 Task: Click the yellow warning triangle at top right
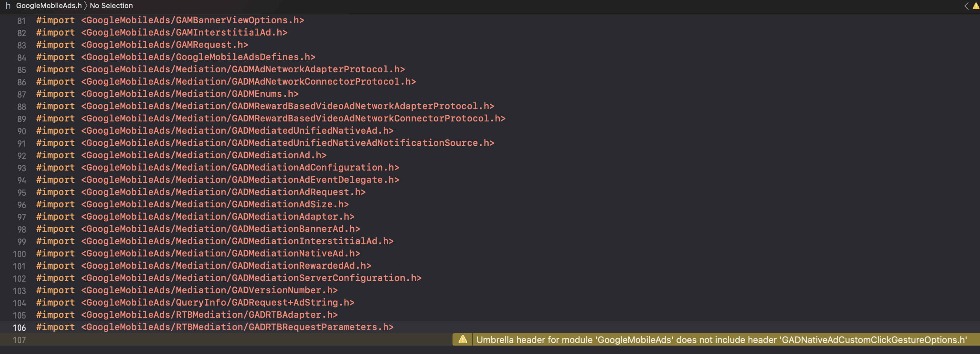point(975,6)
